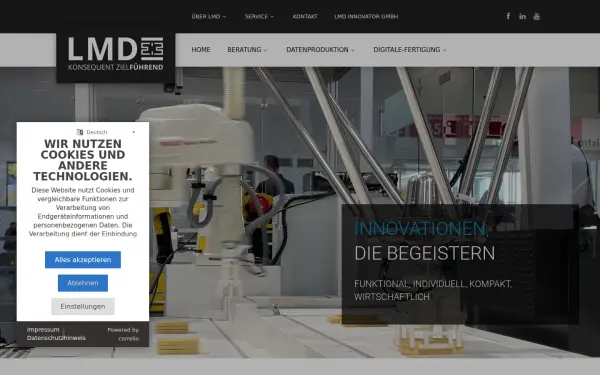Open the YouTube social icon
Image resolution: width=600 pixels, height=375 pixels.
[536, 16]
